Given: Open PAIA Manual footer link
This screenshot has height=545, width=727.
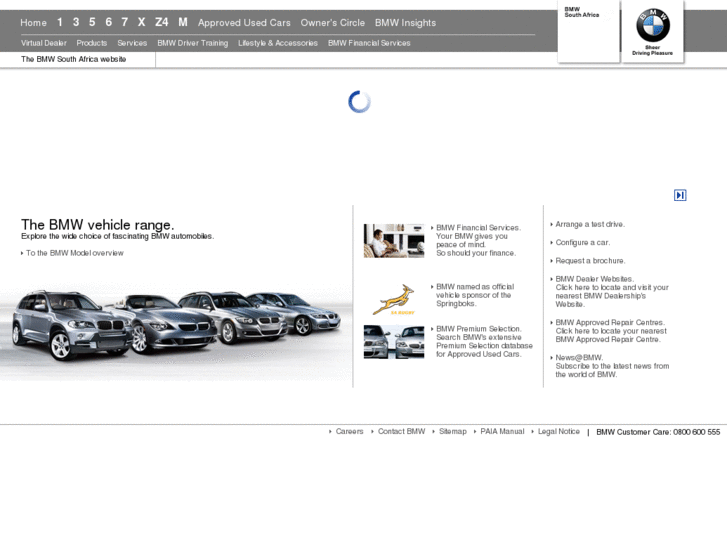Looking at the screenshot, I should (502, 431).
